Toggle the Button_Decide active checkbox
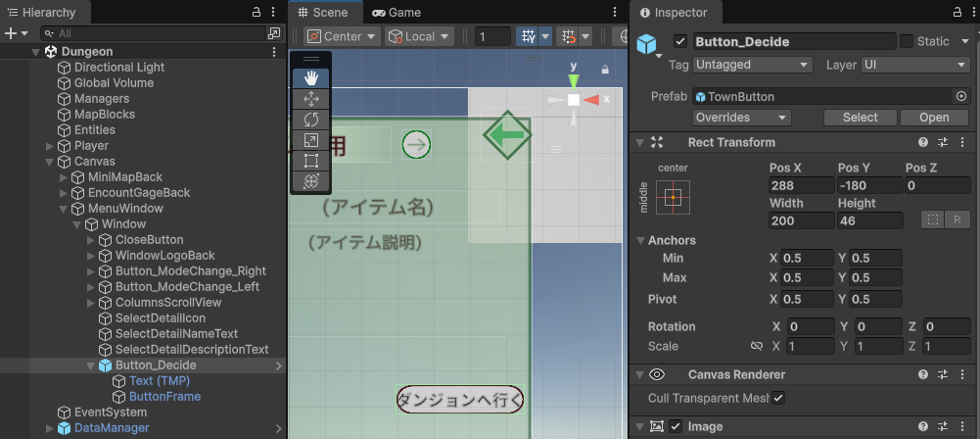This screenshot has width=980, height=439. coord(680,42)
